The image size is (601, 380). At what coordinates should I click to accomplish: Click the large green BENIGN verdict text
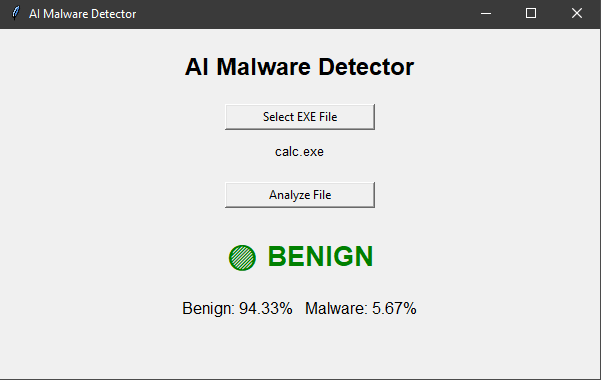[320, 256]
